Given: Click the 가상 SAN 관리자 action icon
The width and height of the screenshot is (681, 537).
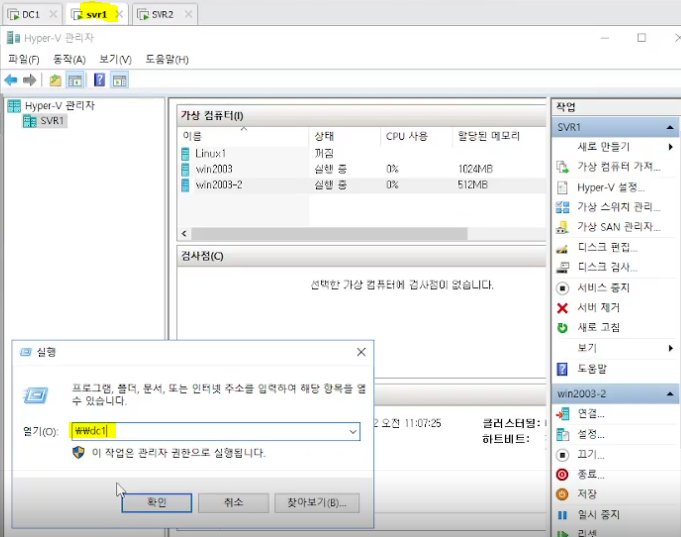Looking at the screenshot, I should (x=562, y=227).
